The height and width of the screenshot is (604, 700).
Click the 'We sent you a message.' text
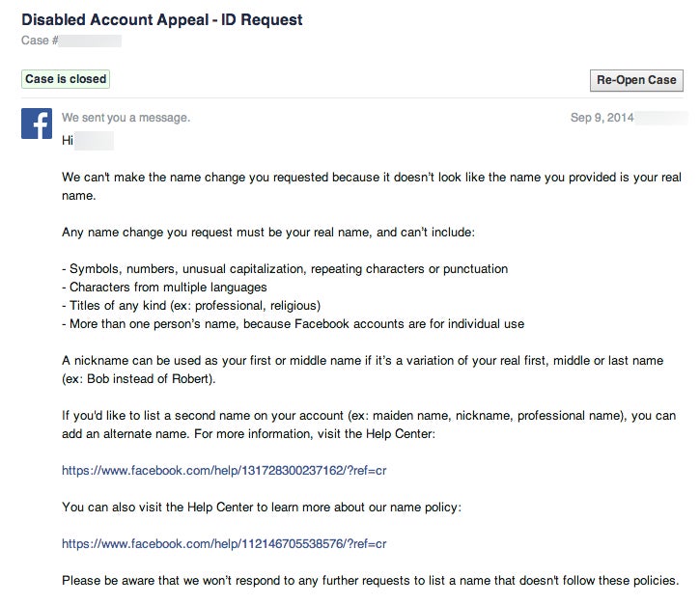[x=126, y=118]
